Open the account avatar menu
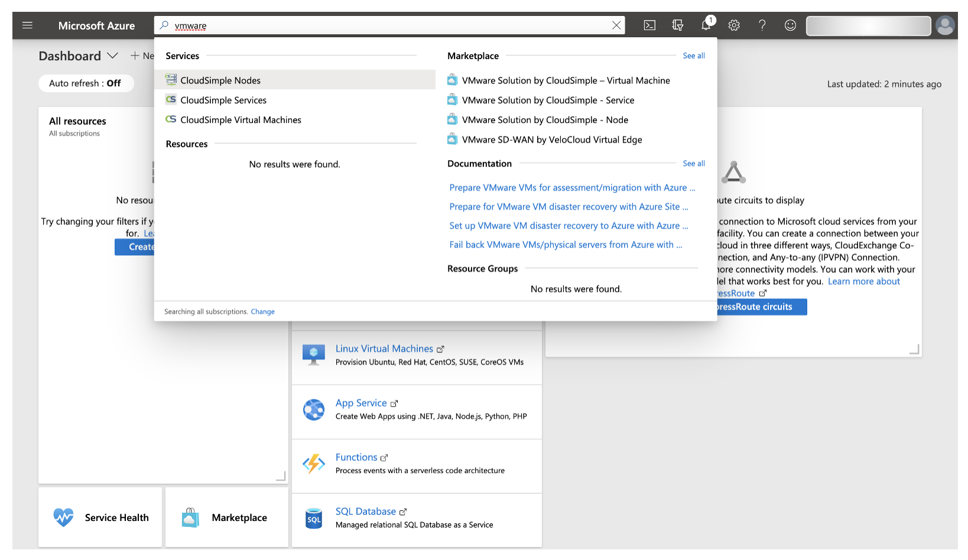Image resolution: width=968 pixels, height=560 pixels. point(945,25)
